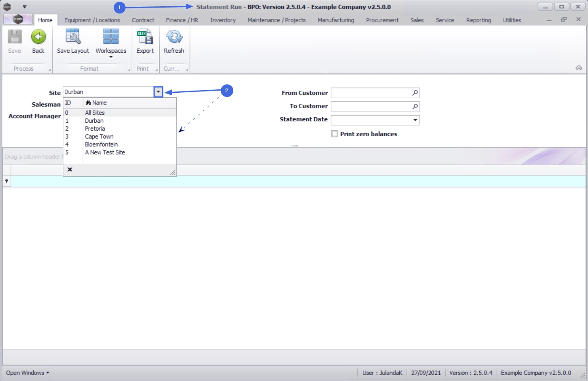Open the Finance / HR ribbon tab
The height and width of the screenshot is (381, 588).
pyautogui.click(x=182, y=20)
